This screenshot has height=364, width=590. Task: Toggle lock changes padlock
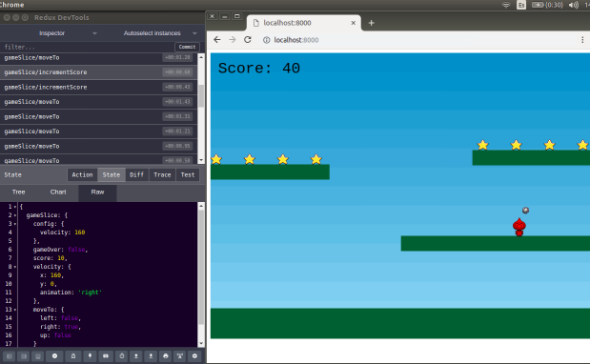73,355
